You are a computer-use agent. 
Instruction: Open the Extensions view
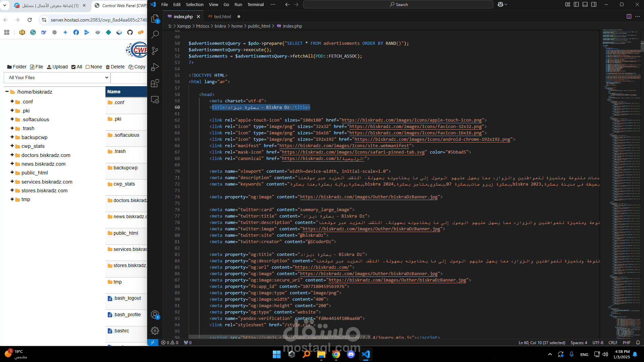point(155,84)
